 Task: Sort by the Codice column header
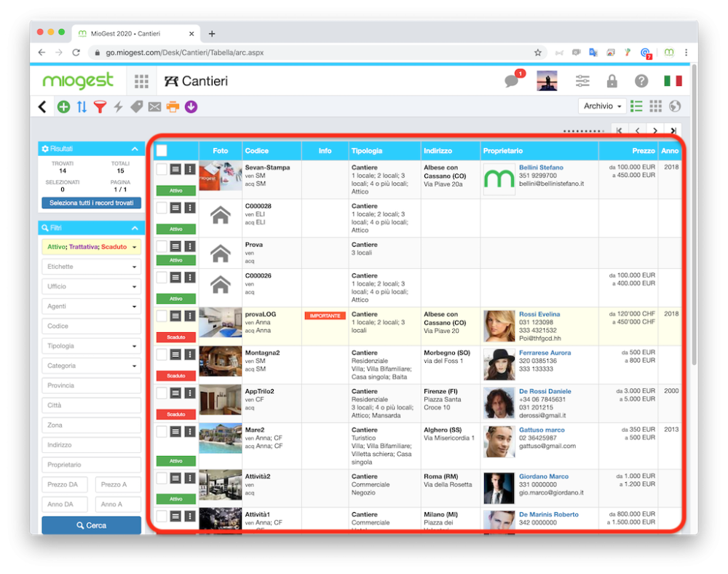pos(257,151)
